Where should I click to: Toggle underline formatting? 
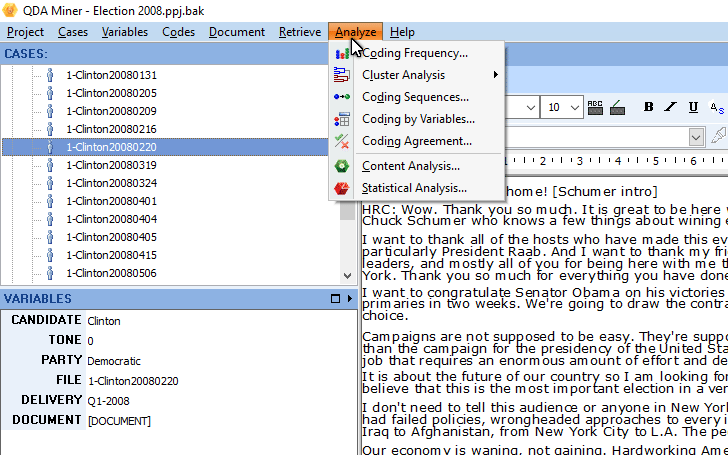(693, 107)
